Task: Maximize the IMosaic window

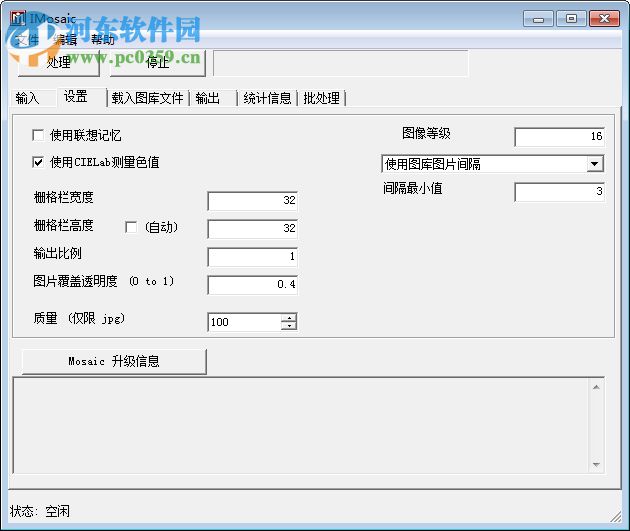Action: point(571,19)
